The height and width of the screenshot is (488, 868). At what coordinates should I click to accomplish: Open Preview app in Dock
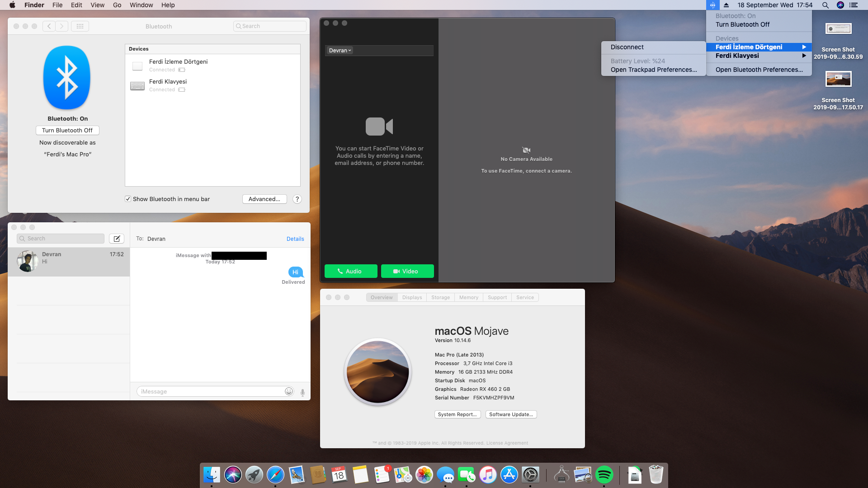(583, 475)
